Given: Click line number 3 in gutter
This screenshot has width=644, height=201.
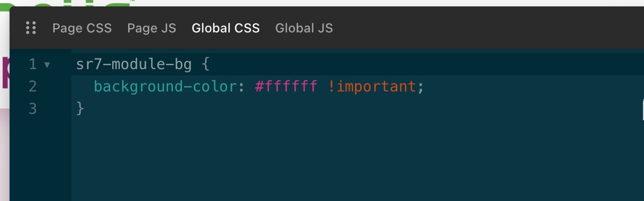Looking at the screenshot, I should coord(32,108).
